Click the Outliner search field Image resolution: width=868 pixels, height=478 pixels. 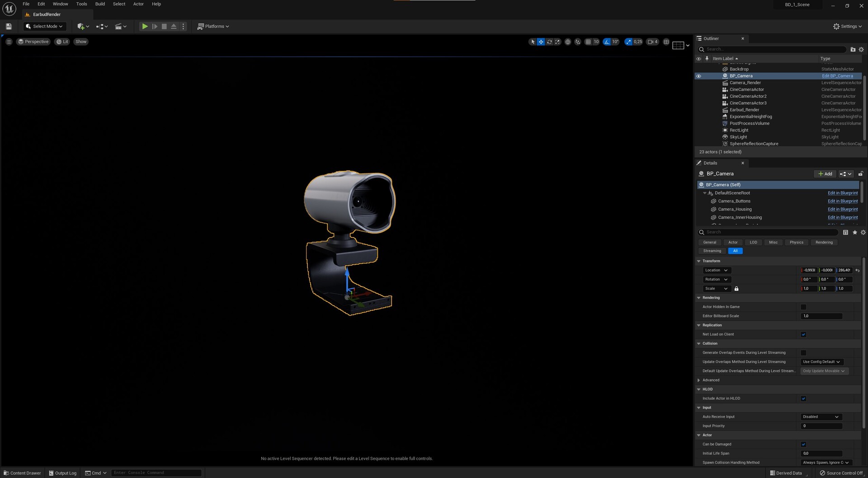pyautogui.click(x=773, y=49)
